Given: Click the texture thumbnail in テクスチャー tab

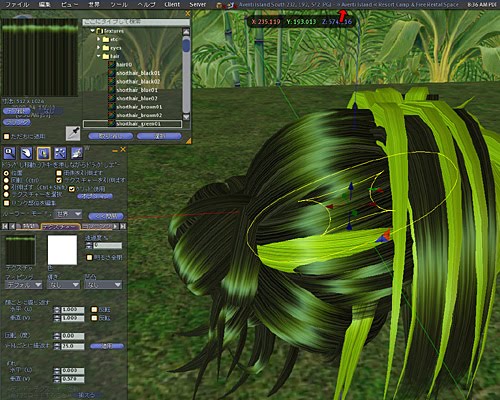Looking at the screenshot, I should tap(20, 250).
